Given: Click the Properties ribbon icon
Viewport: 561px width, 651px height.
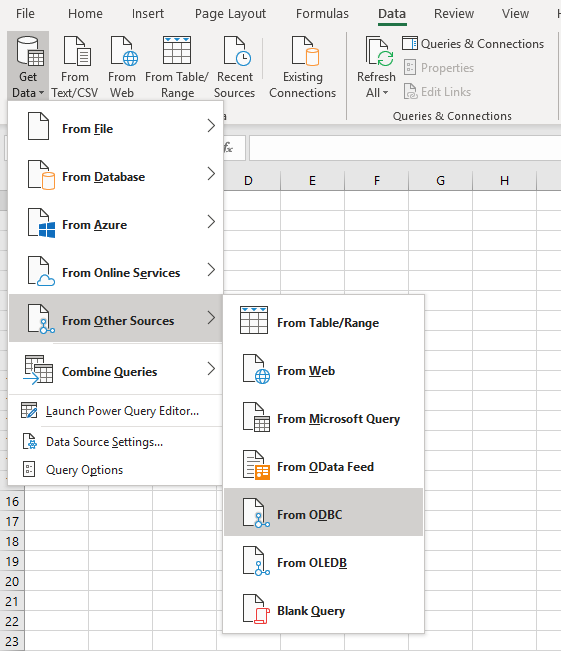Looking at the screenshot, I should click(x=410, y=67).
